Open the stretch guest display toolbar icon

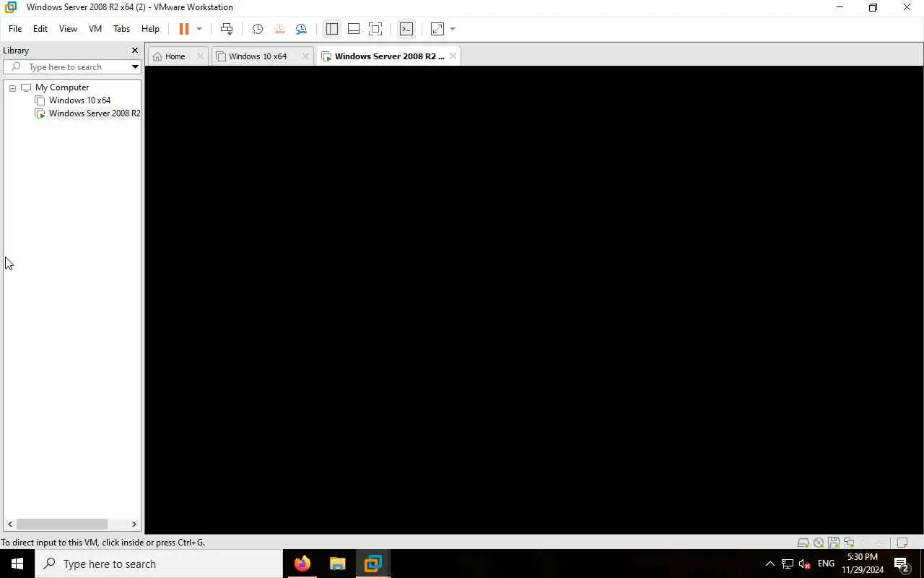437,29
